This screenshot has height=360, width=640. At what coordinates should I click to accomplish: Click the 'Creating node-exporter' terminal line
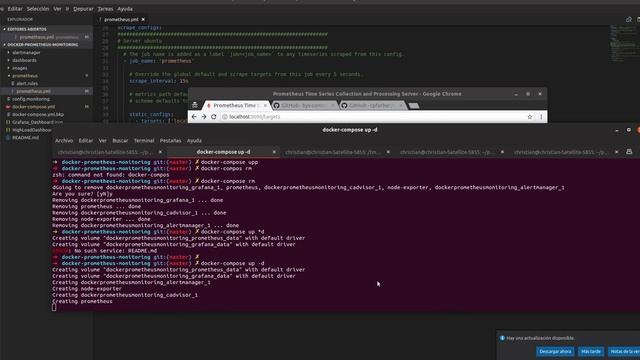tap(87, 289)
